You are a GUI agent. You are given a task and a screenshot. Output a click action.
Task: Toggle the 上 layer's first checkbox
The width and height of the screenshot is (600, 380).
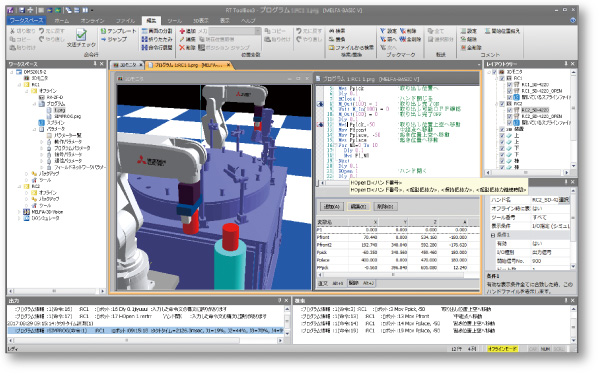click(x=502, y=135)
